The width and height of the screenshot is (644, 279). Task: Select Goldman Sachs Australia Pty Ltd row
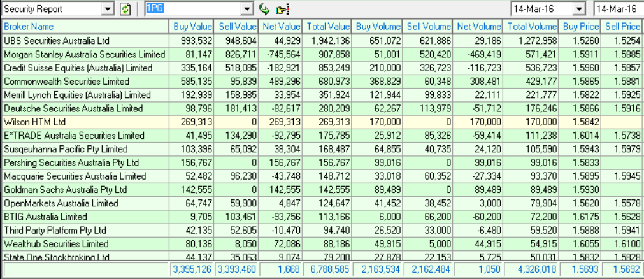[x=322, y=190]
